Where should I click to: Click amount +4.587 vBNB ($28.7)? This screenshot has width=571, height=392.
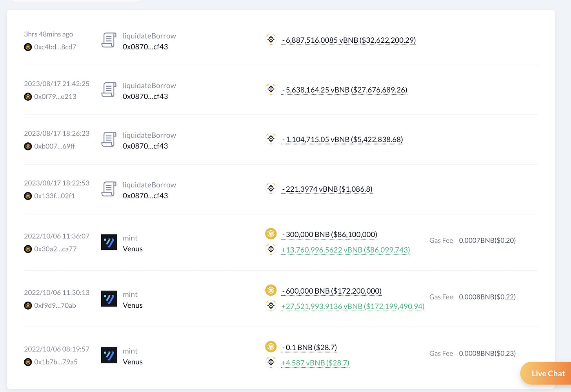tap(315, 363)
